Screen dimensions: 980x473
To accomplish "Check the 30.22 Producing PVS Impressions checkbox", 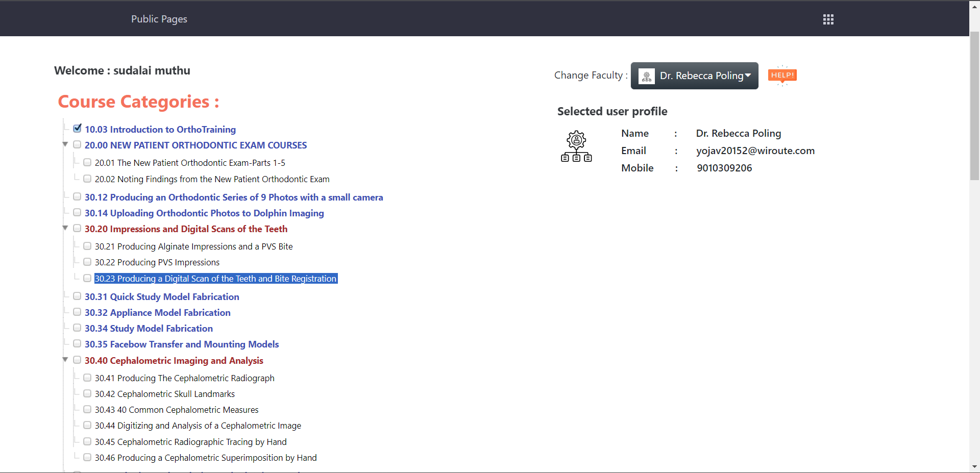I will pyautogui.click(x=87, y=262).
